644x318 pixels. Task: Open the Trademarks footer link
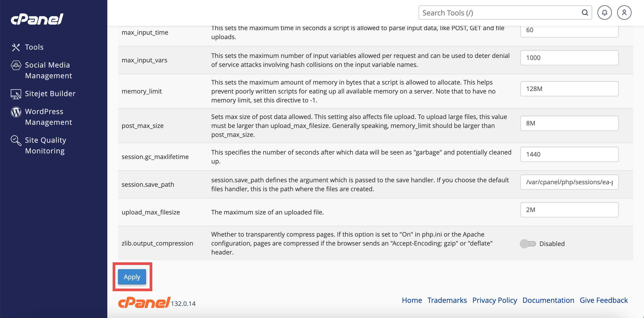447,300
